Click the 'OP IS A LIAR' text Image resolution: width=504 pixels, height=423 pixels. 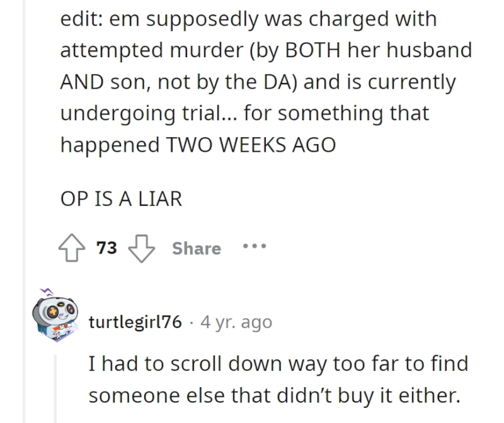pos(121,198)
